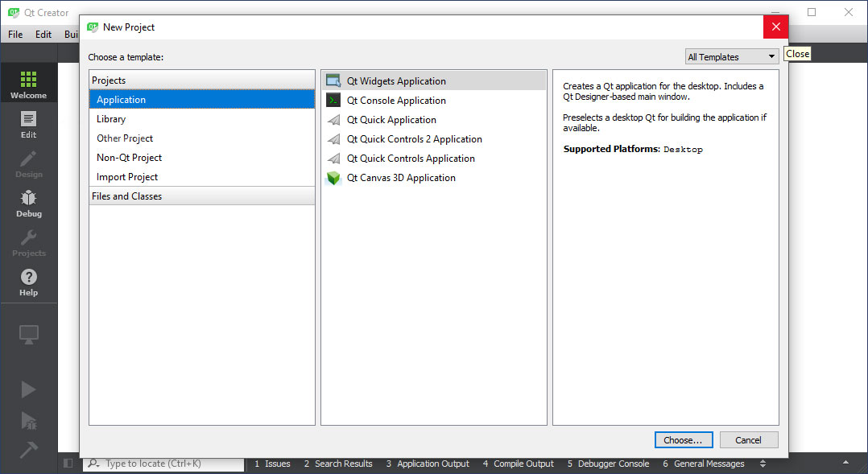Screen dimensions: 868x474
Task: Open the All Templates dropdown
Action: [x=731, y=57]
